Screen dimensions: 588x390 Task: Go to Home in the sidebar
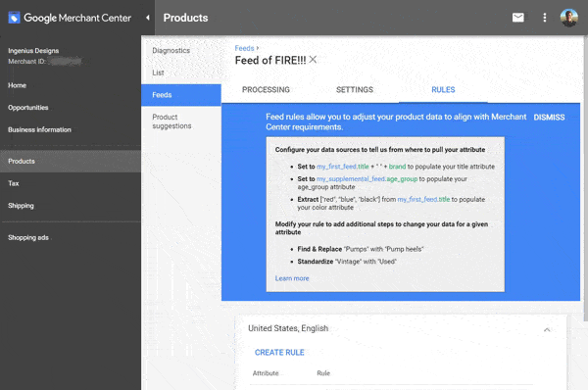[18, 85]
